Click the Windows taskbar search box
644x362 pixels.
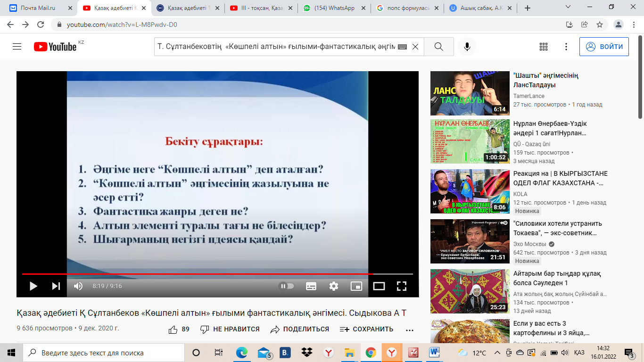(104, 353)
